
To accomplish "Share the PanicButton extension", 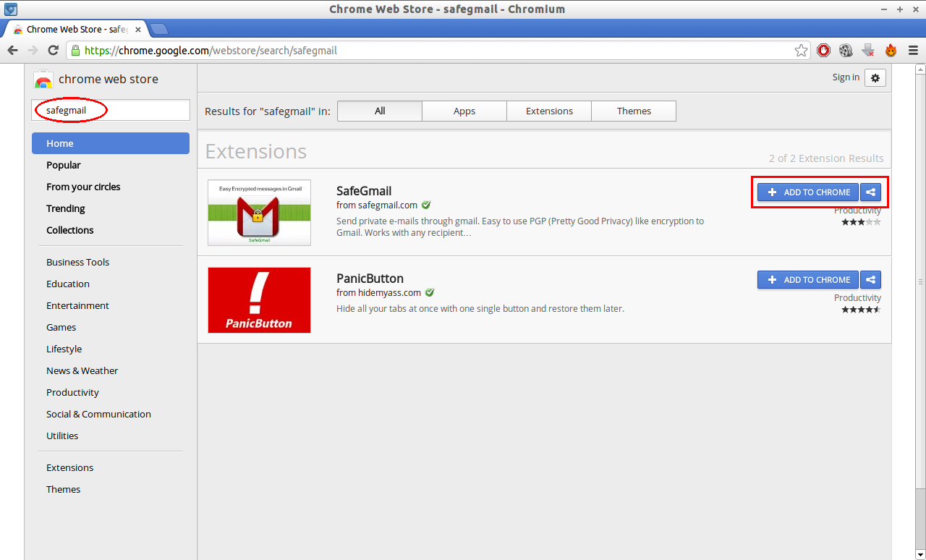I will [x=871, y=280].
